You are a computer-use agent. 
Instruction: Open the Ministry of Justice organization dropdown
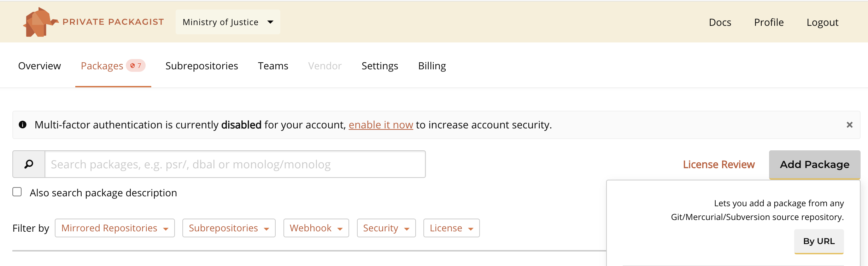[228, 22]
